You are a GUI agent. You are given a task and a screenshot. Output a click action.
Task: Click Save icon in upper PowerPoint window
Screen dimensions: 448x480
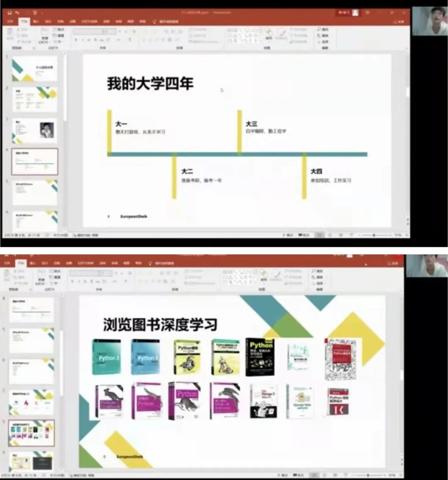click(x=9, y=13)
